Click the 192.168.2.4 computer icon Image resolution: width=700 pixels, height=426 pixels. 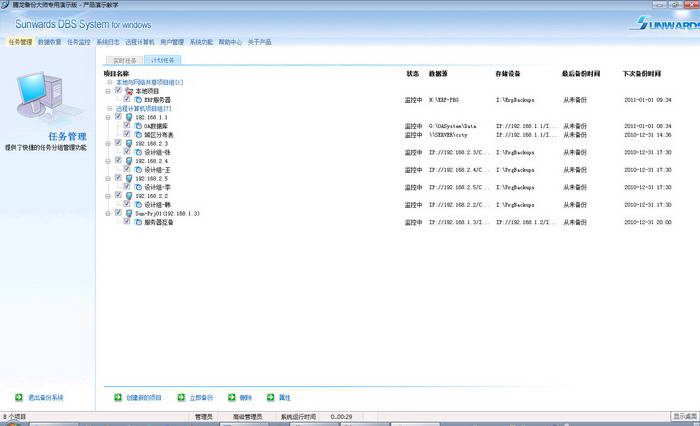[129, 161]
